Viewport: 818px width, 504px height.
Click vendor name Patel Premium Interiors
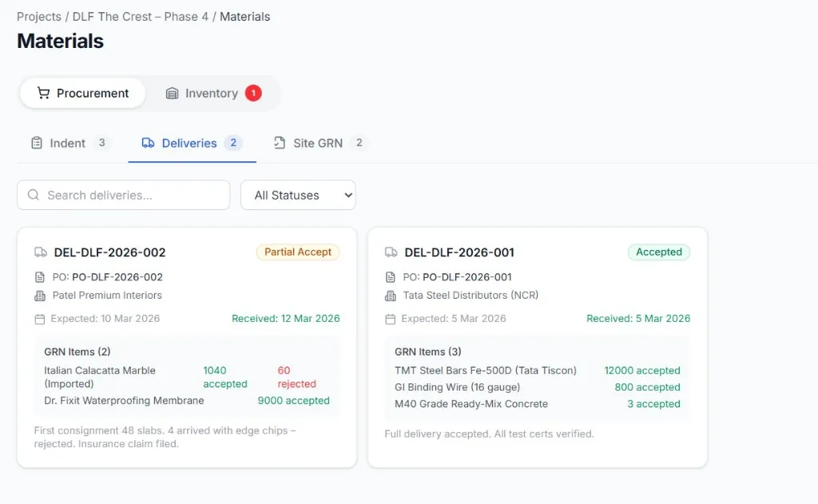pos(108,296)
